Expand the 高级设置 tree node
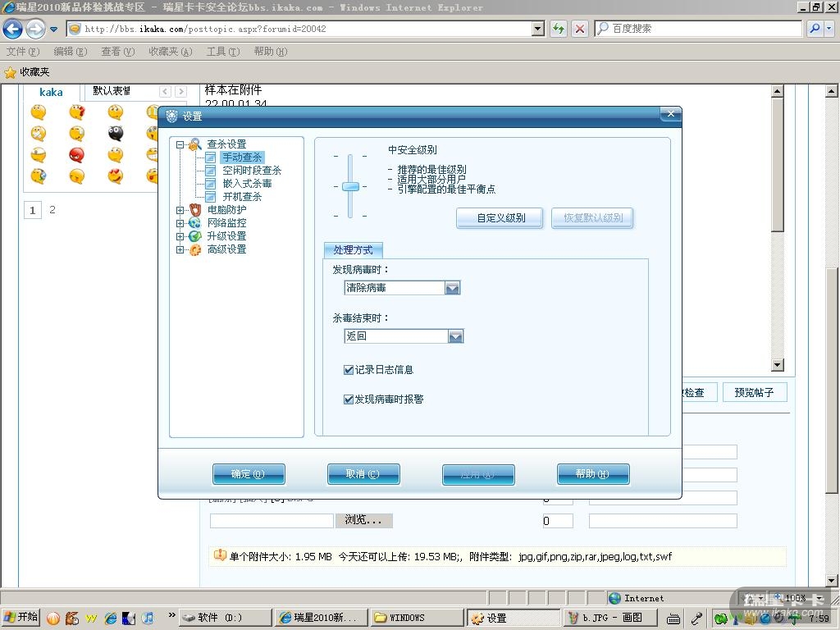 tap(180, 249)
